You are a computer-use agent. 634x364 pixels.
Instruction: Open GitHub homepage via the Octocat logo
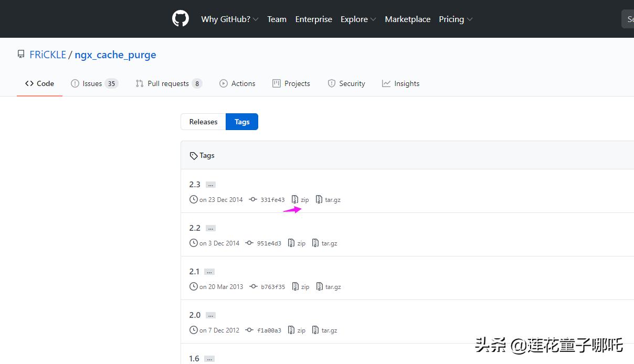(181, 19)
